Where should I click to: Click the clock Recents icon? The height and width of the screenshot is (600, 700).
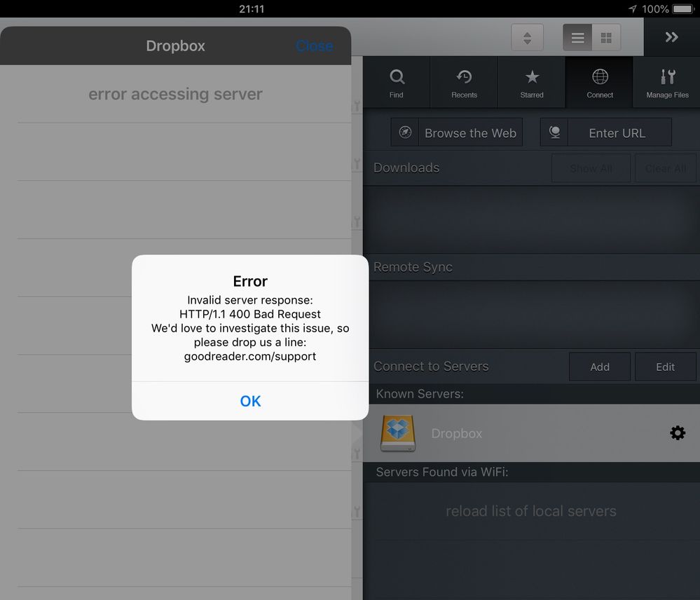point(464,77)
